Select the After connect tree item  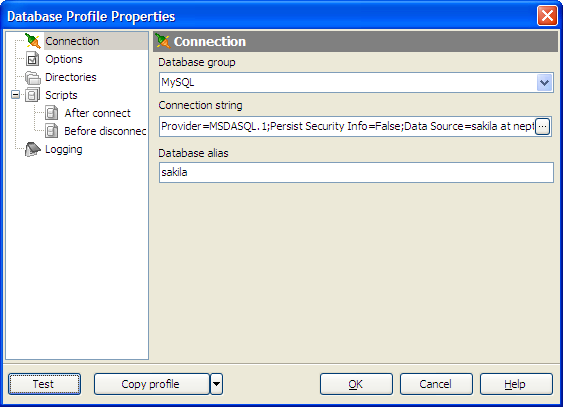pos(97,113)
